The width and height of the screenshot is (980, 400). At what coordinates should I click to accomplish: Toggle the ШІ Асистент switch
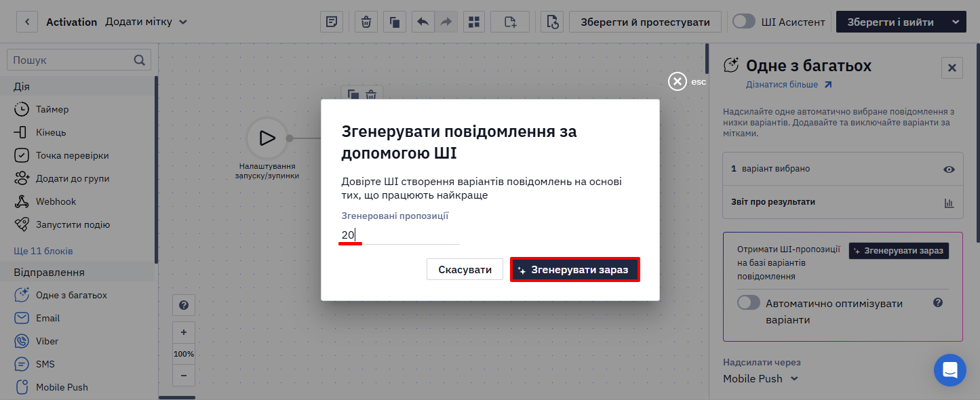pos(744,22)
